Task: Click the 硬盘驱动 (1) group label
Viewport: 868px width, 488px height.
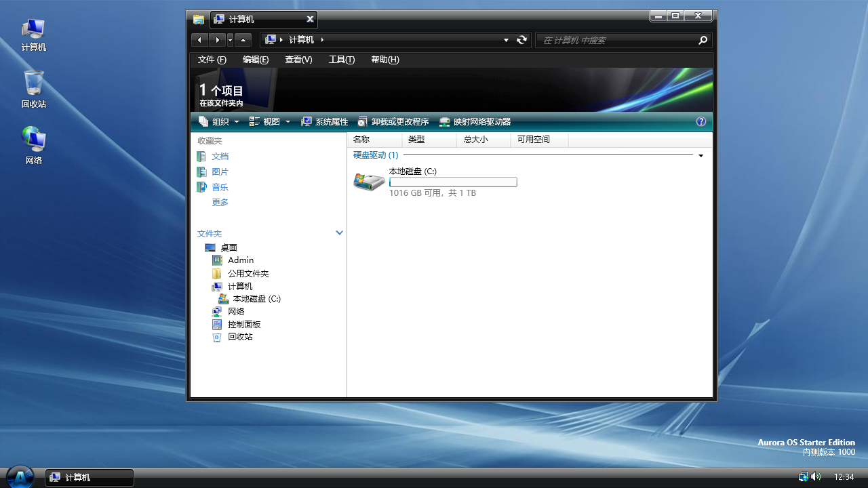Action: 376,155
